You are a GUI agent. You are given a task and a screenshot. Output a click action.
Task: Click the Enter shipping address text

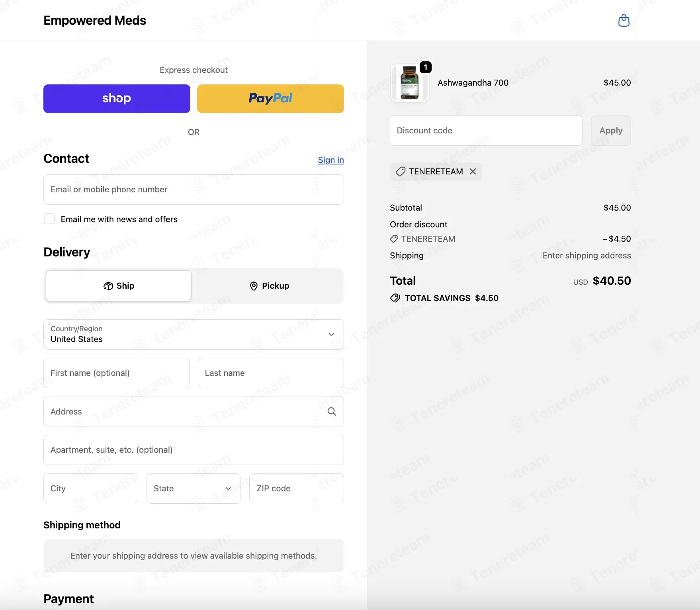coord(587,256)
